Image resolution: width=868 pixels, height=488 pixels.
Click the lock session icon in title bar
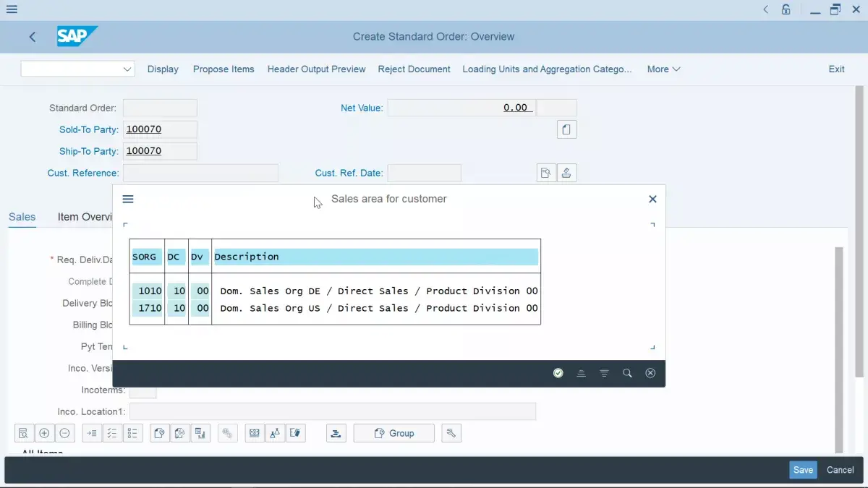(786, 9)
